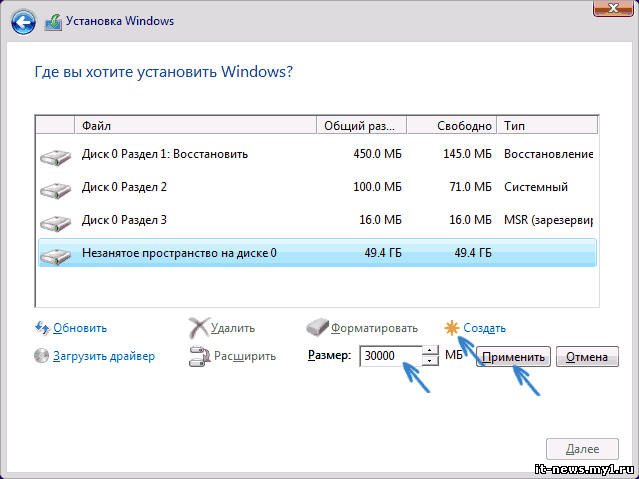This screenshot has width=639, height=479.
Task: Click the Create new partition star icon
Action: pyautogui.click(x=452, y=328)
